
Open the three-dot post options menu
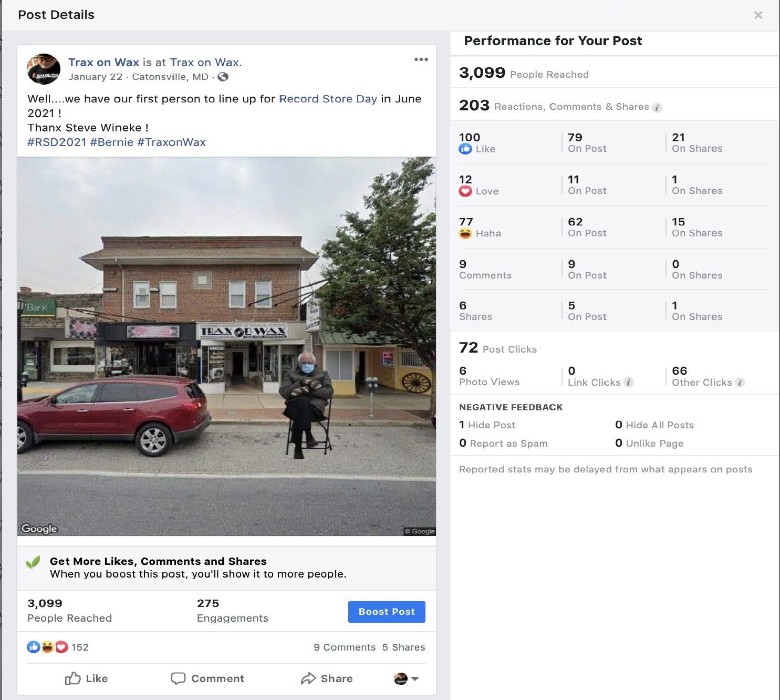421,59
